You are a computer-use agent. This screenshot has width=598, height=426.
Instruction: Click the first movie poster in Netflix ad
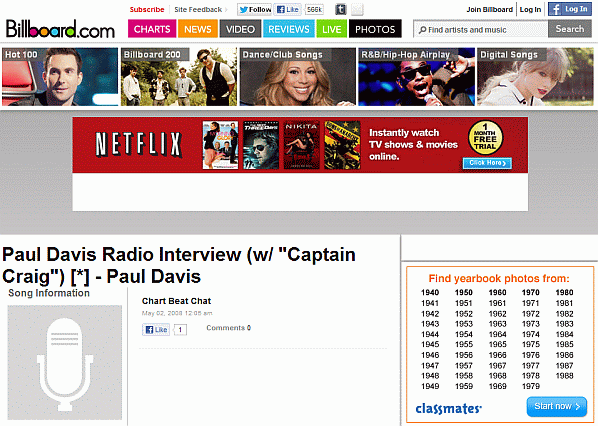point(220,145)
